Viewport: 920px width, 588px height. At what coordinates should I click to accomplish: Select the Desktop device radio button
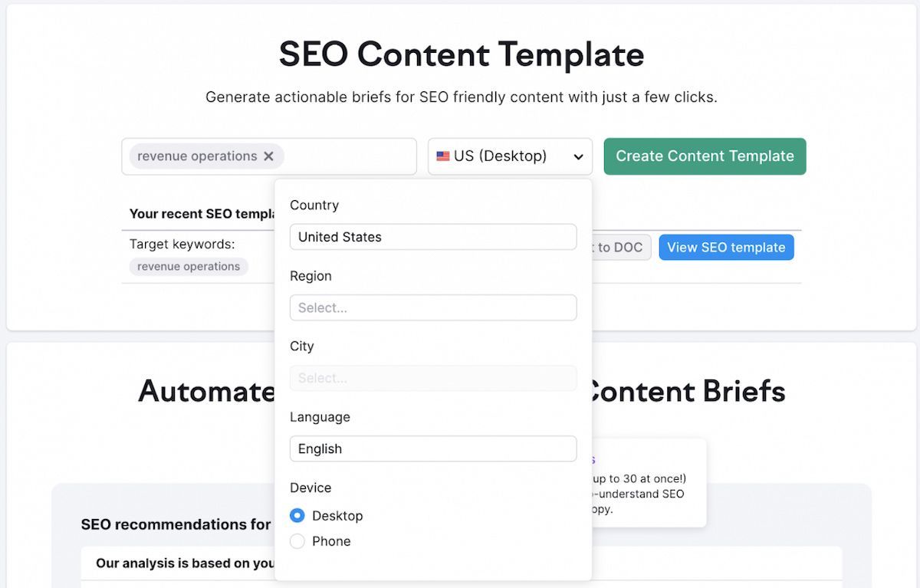click(297, 516)
